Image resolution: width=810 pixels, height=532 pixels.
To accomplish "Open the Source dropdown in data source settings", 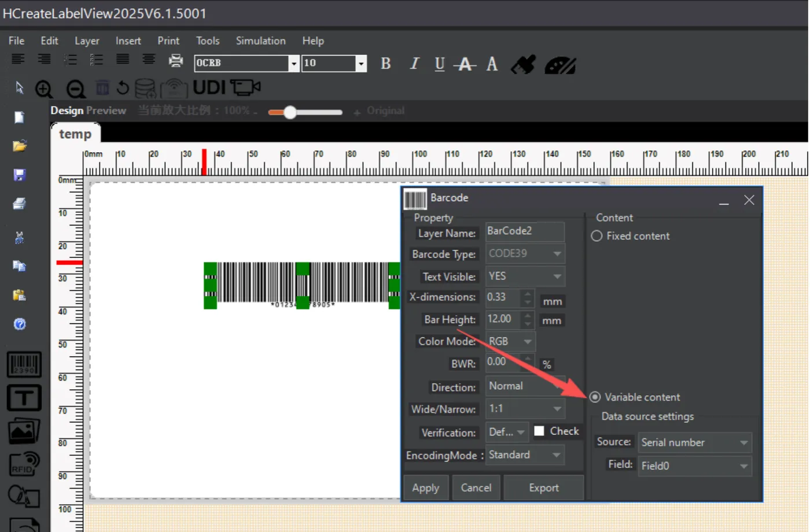I will coord(695,442).
